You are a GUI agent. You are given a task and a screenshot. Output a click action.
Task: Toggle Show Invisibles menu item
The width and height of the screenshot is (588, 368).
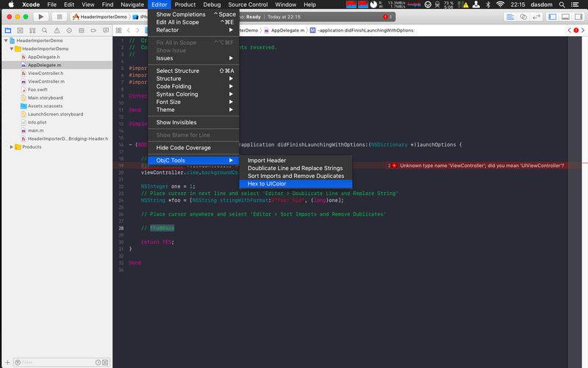click(x=193, y=122)
